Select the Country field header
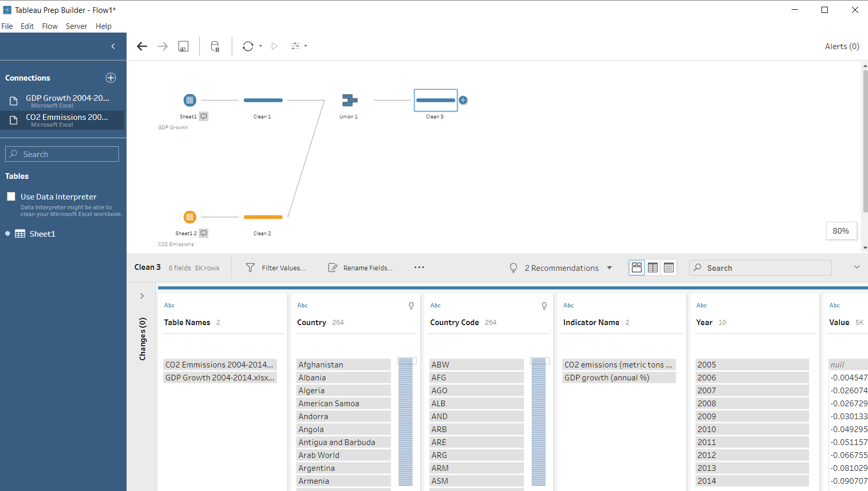Image resolution: width=868 pixels, height=491 pixels. (x=312, y=323)
